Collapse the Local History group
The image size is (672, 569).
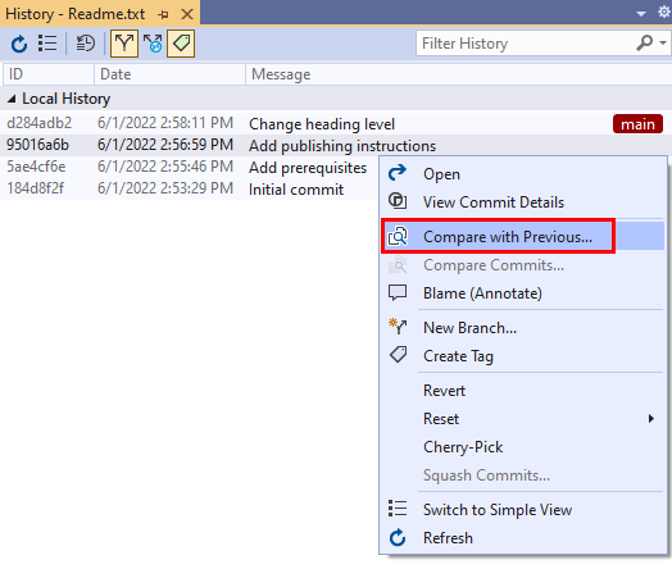pyautogui.click(x=12, y=99)
